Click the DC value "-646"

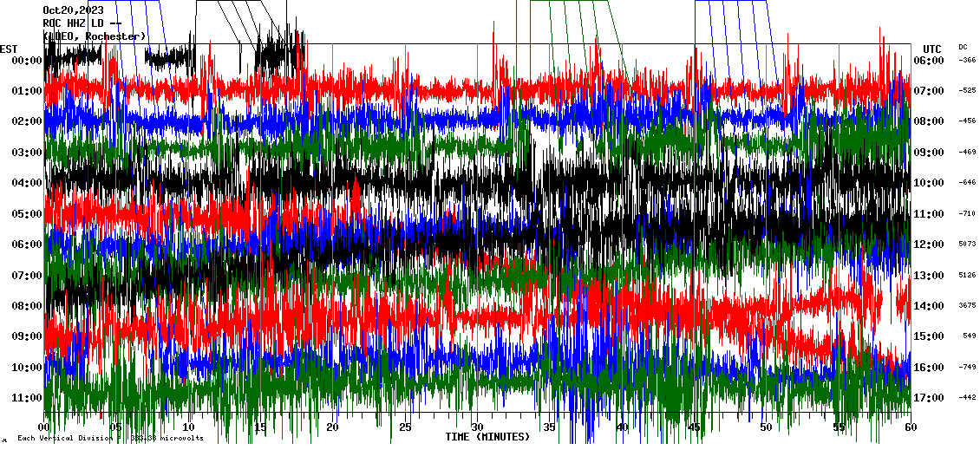[968, 182]
